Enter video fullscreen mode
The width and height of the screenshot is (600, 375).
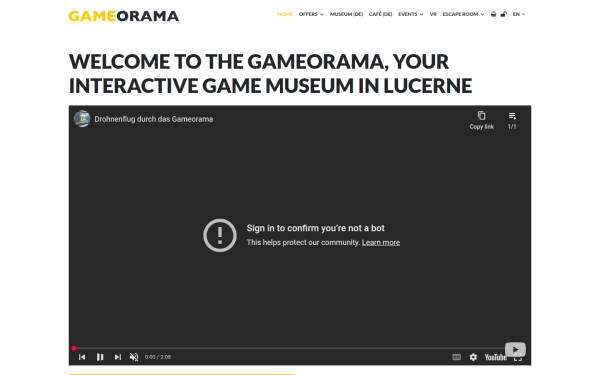click(518, 359)
